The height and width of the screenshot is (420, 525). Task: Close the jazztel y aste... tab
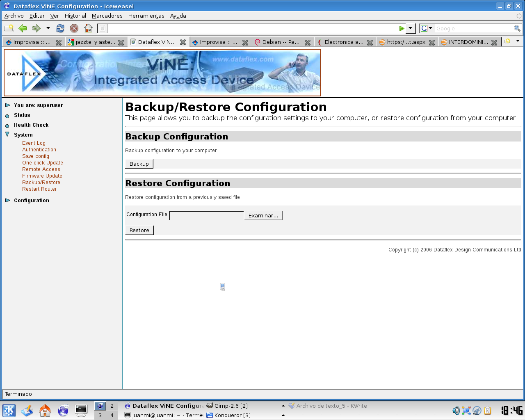[121, 42]
